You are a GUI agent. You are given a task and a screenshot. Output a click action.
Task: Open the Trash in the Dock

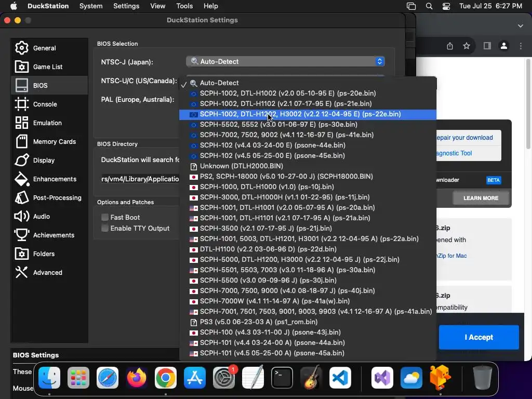pos(483,378)
